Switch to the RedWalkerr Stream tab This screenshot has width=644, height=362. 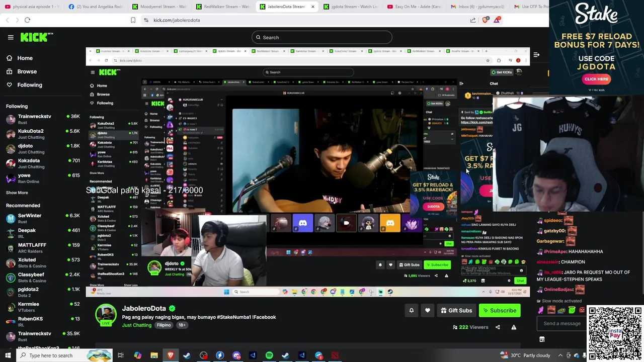(x=223, y=7)
